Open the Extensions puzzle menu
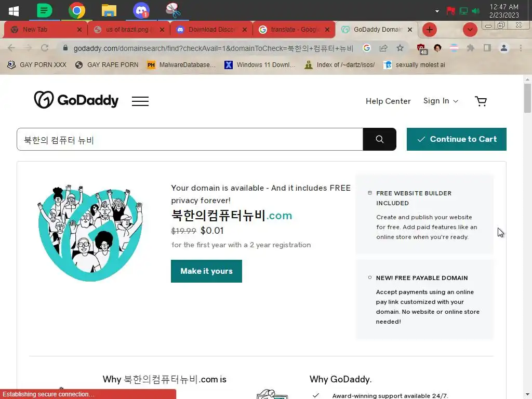Image resolution: width=532 pixels, height=399 pixels. 471,48
